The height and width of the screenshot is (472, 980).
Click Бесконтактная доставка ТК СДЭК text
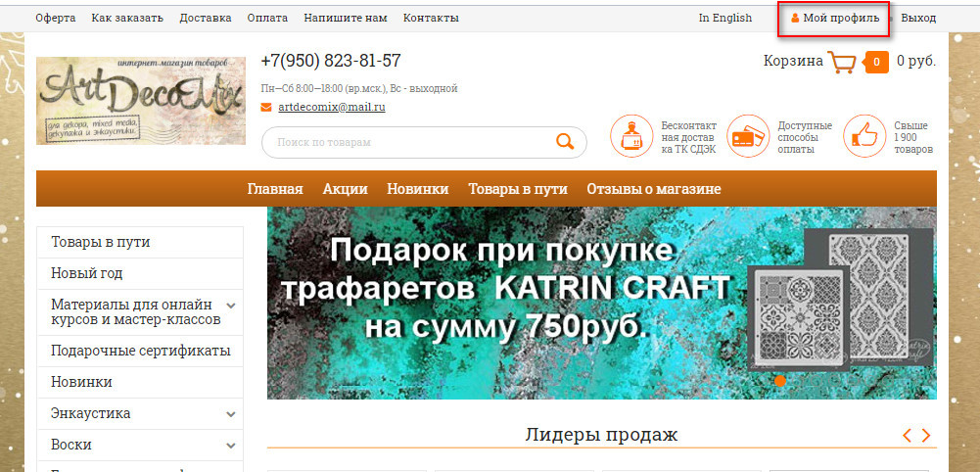click(689, 137)
